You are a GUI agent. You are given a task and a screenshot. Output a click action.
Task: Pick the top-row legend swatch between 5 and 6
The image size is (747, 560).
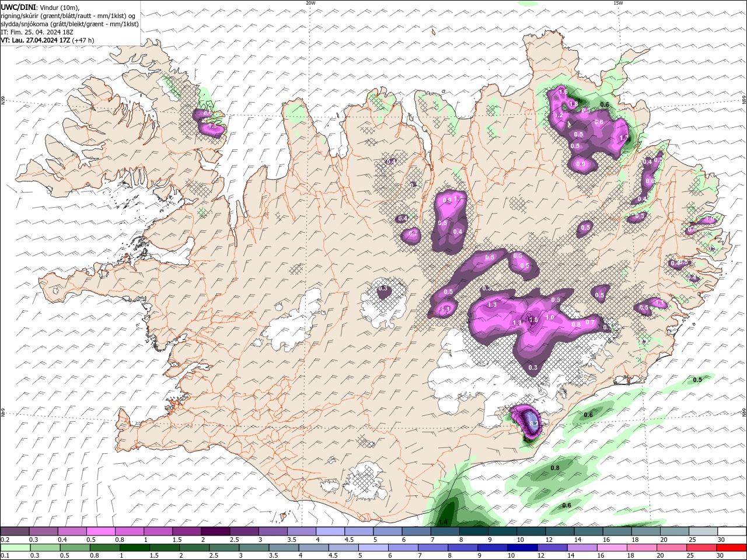(x=388, y=531)
